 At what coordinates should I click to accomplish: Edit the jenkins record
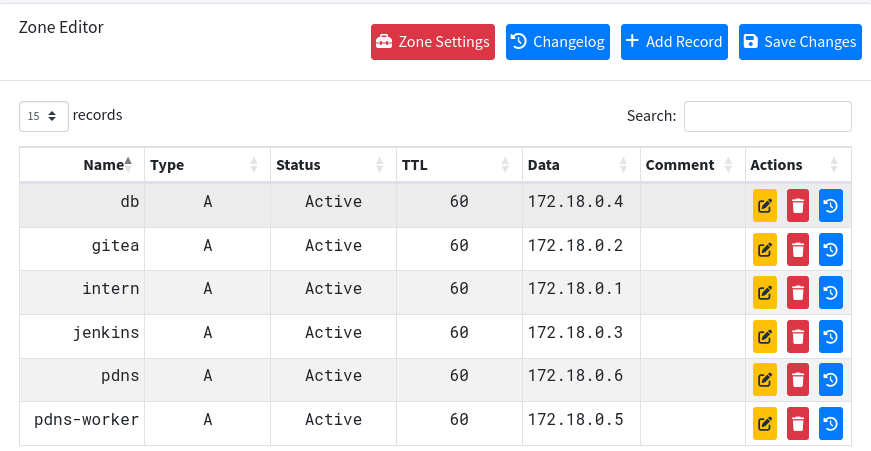coord(764,336)
